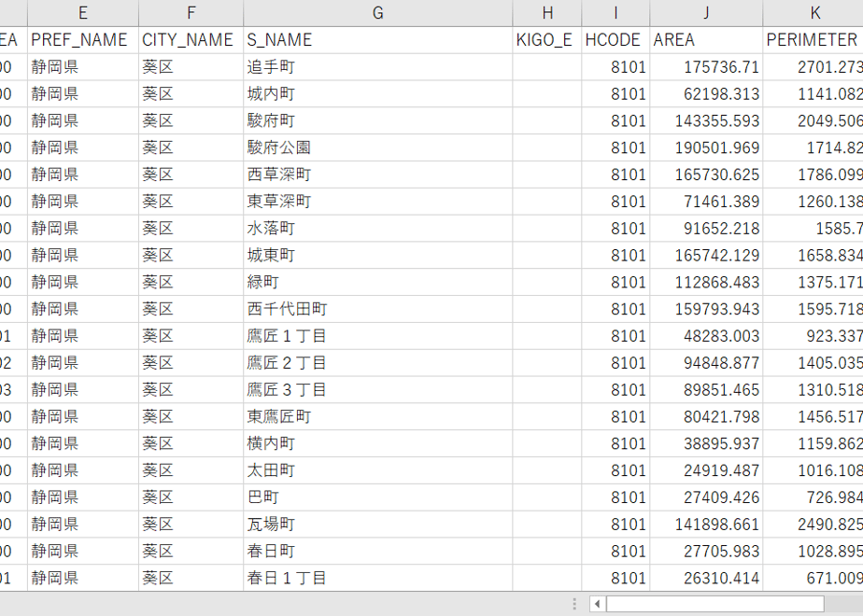Select cell containing 横内町
The image size is (863, 616).
point(377,444)
